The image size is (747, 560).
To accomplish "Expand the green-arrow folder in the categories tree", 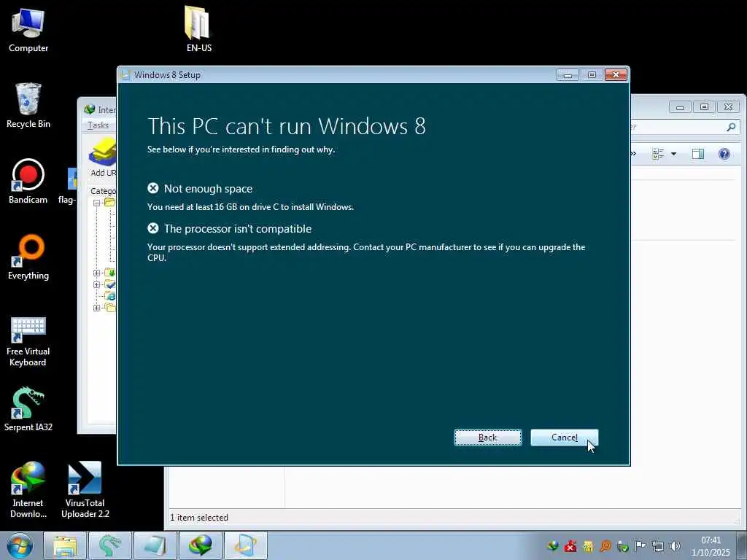I will tap(97, 273).
